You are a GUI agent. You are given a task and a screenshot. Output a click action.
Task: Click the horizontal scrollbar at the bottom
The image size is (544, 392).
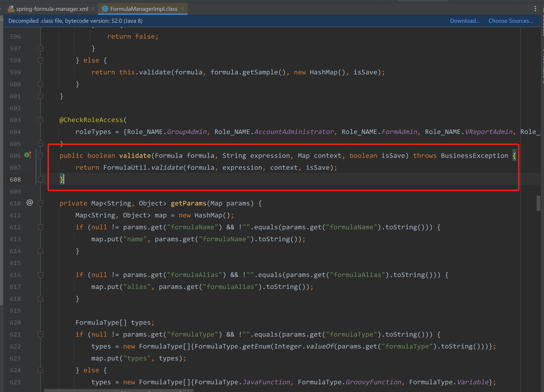[x=119, y=390]
